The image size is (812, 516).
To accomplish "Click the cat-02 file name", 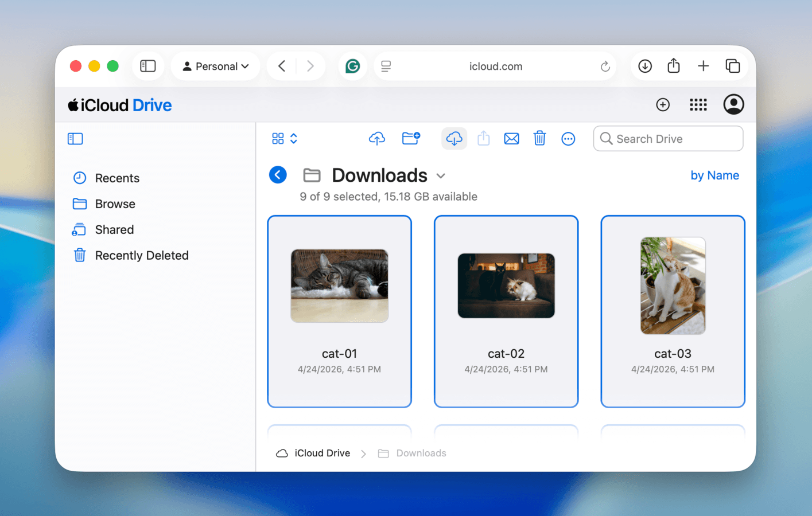I will (506, 354).
